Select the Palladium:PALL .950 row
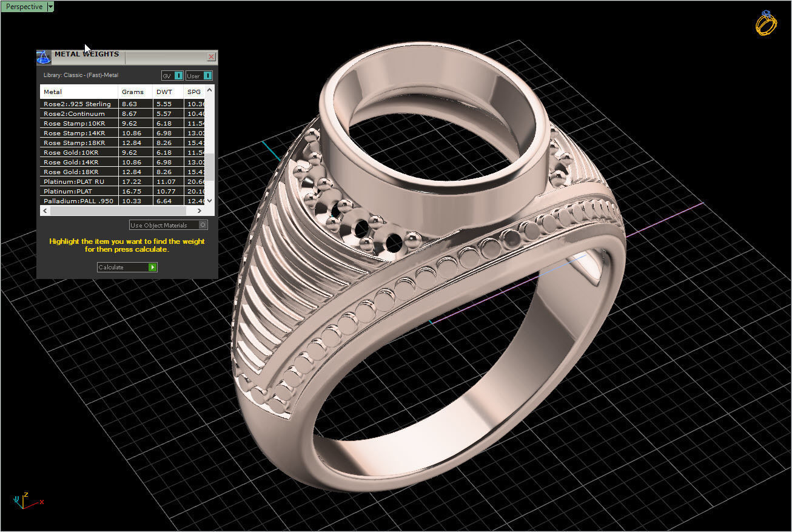The image size is (792, 532). [122, 201]
